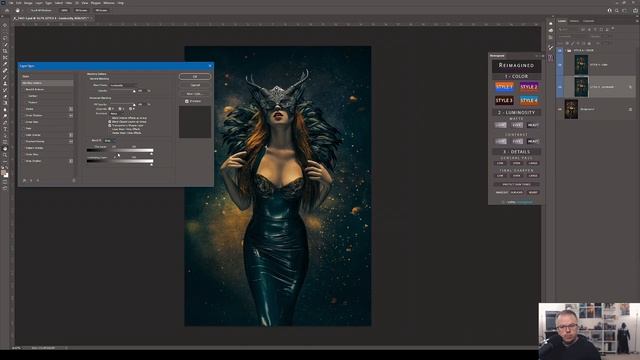Apply Style 3 in the Reimagined panel
640x360 pixels.
coord(504,100)
